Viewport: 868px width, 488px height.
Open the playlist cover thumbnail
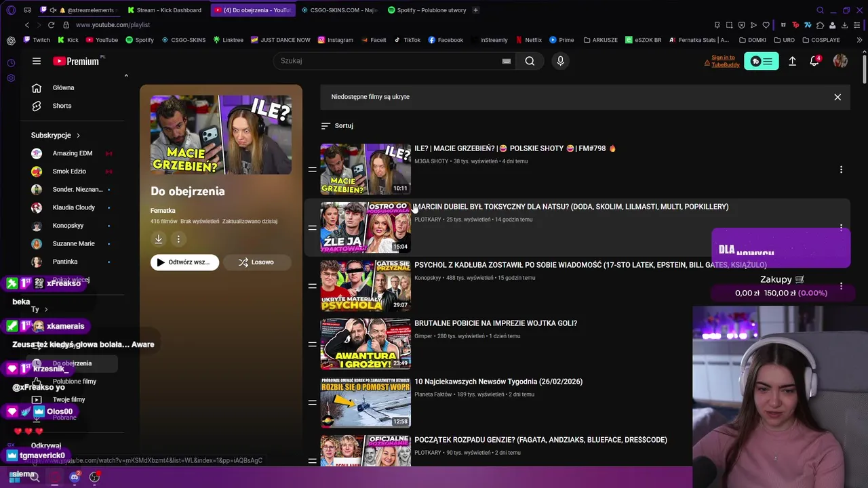[x=221, y=135]
